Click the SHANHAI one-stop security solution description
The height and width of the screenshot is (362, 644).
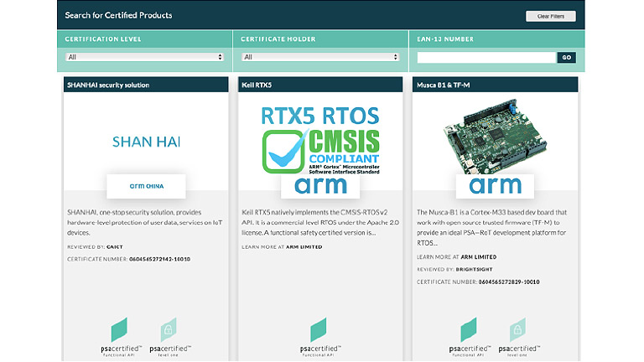pos(145,222)
